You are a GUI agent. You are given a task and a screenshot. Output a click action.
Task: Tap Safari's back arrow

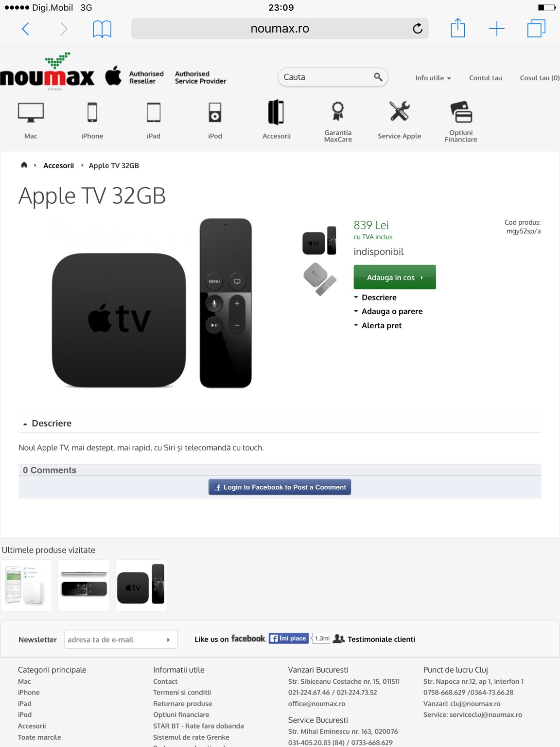pyautogui.click(x=26, y=29)
